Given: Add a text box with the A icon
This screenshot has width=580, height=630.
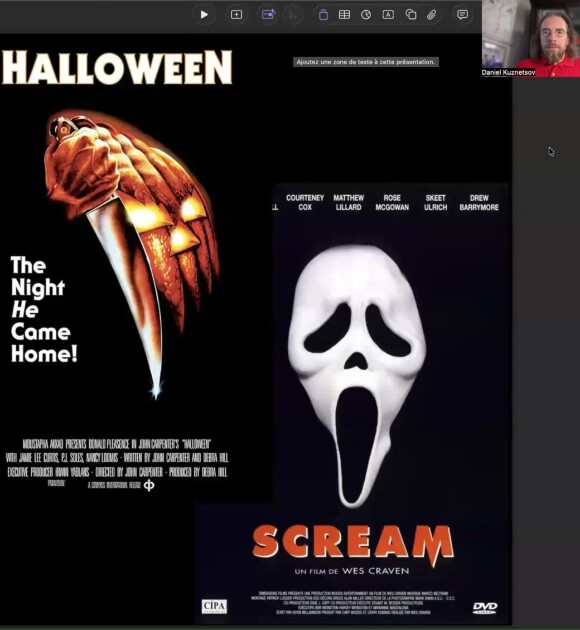Looking at the screenshot, I should [388, 15].
